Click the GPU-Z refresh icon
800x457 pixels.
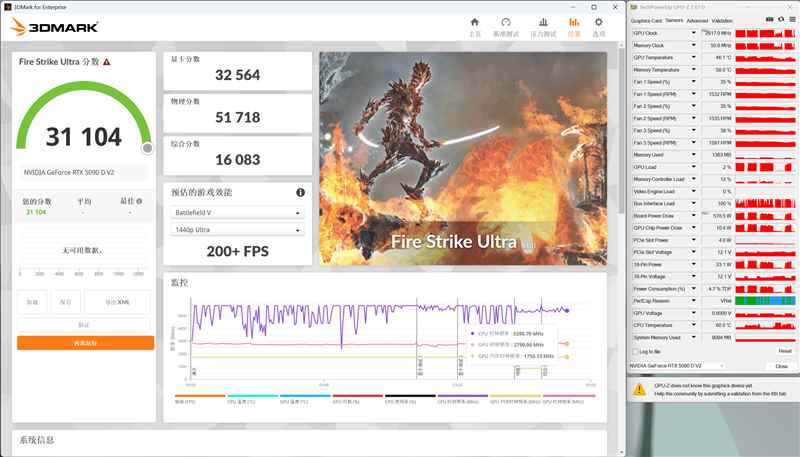[x=781, y=19]
